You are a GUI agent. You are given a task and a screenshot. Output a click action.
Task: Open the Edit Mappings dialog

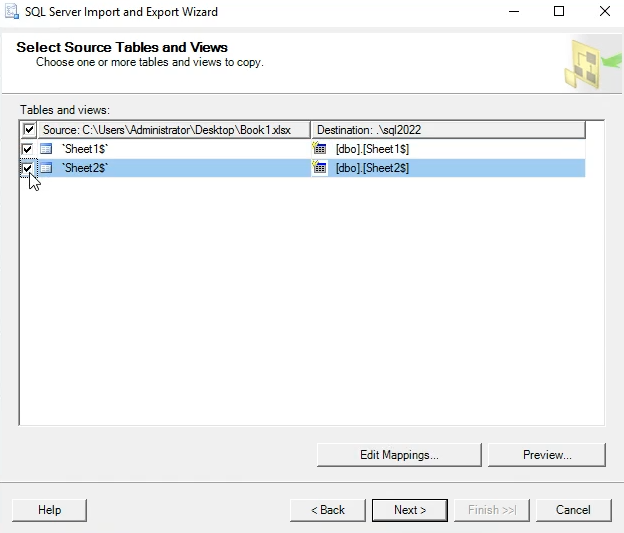pos(399,455)
